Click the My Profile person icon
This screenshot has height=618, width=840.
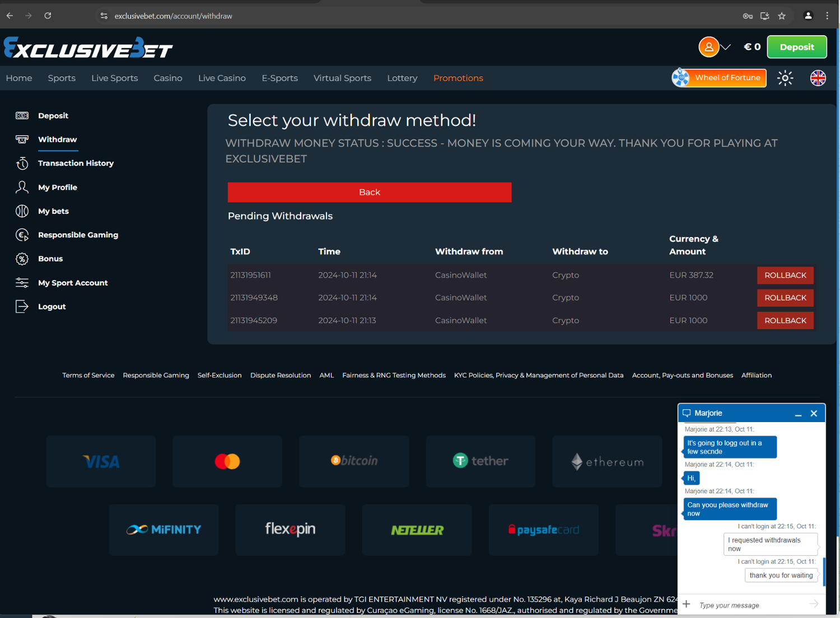pos(22,187)
